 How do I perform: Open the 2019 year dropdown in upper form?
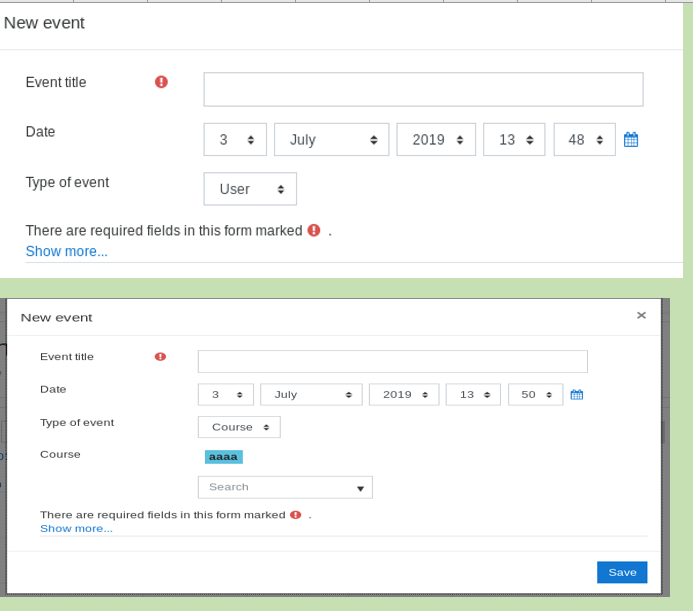pyautogui.click(x=436, y=140)
